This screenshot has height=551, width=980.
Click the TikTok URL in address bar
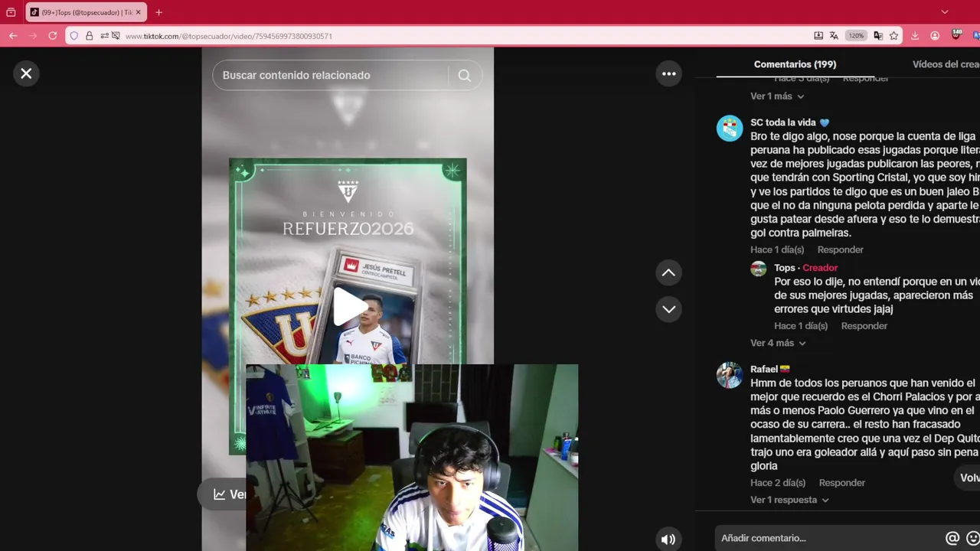click(228, 36)
